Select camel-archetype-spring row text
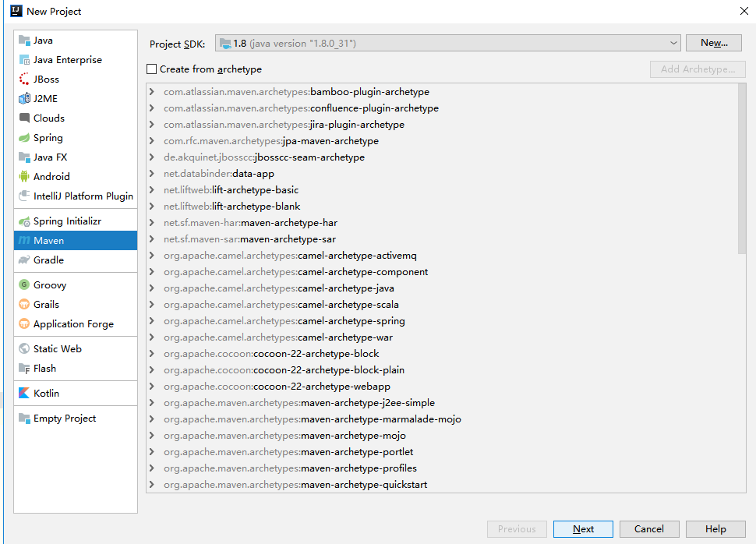 (284, 320)
